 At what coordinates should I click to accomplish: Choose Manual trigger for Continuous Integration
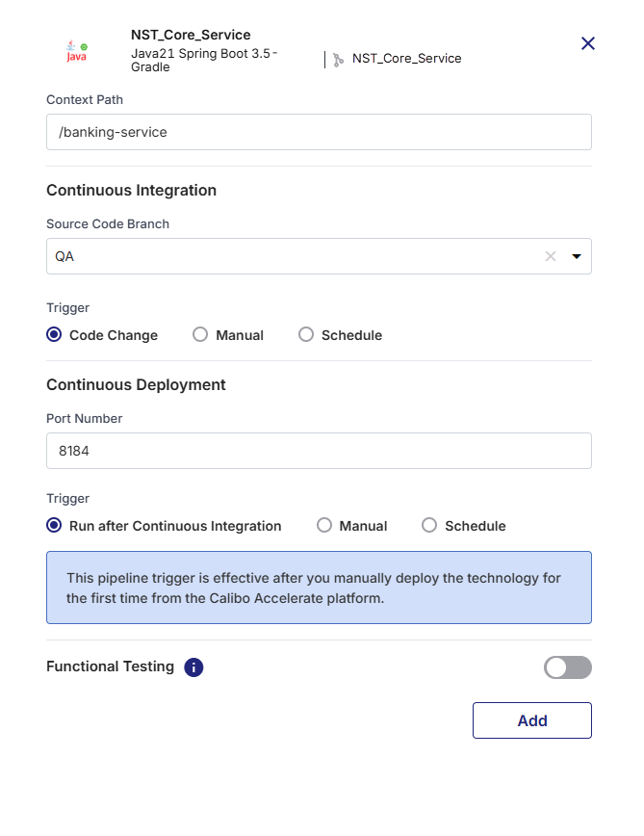pos(200,334)
